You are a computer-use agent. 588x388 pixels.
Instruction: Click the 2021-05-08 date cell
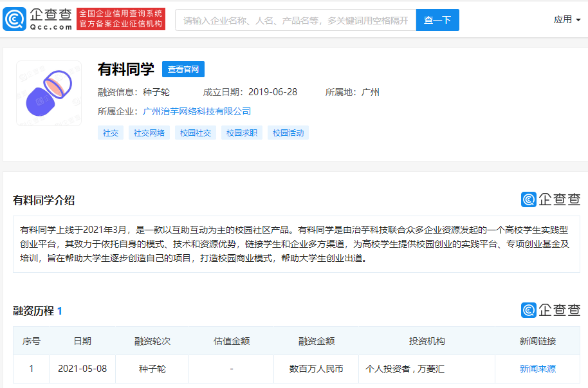tap(82, 369)
